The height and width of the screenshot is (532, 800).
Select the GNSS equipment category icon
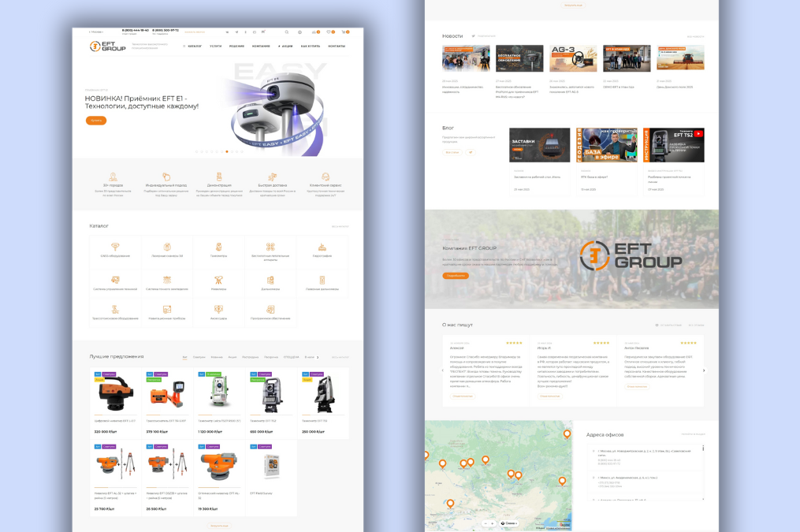click(115, 247)
